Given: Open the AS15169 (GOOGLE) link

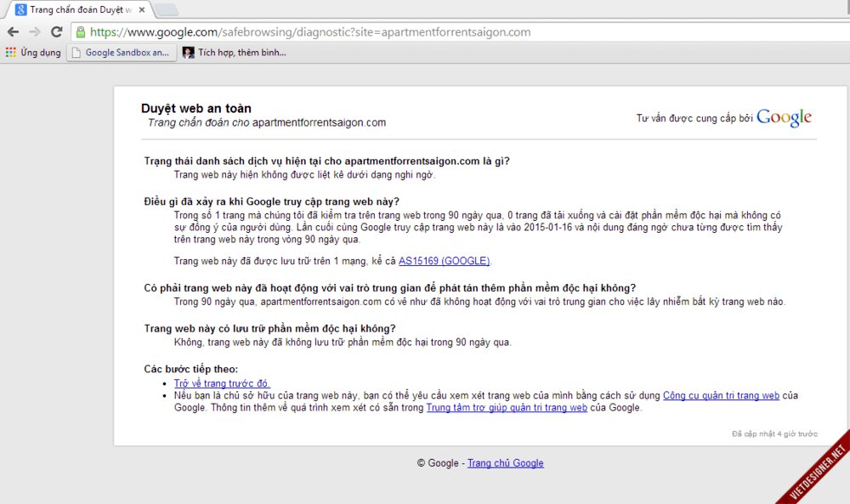Looking at the screenshot, I should coord(444,261).
